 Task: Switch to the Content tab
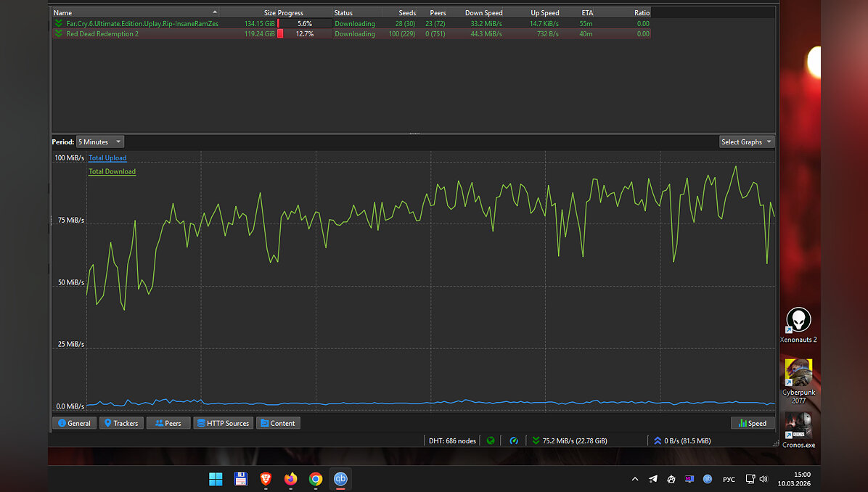278,423
